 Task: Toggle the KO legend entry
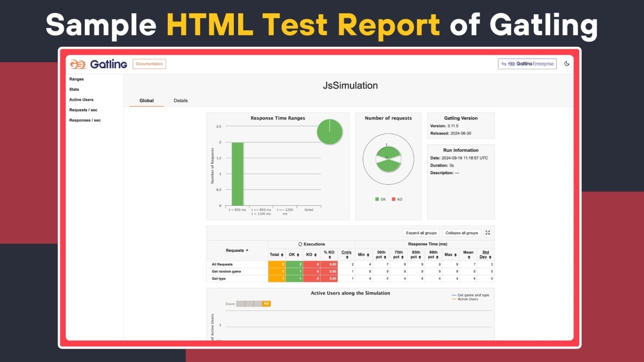click(x=397, y=199)
